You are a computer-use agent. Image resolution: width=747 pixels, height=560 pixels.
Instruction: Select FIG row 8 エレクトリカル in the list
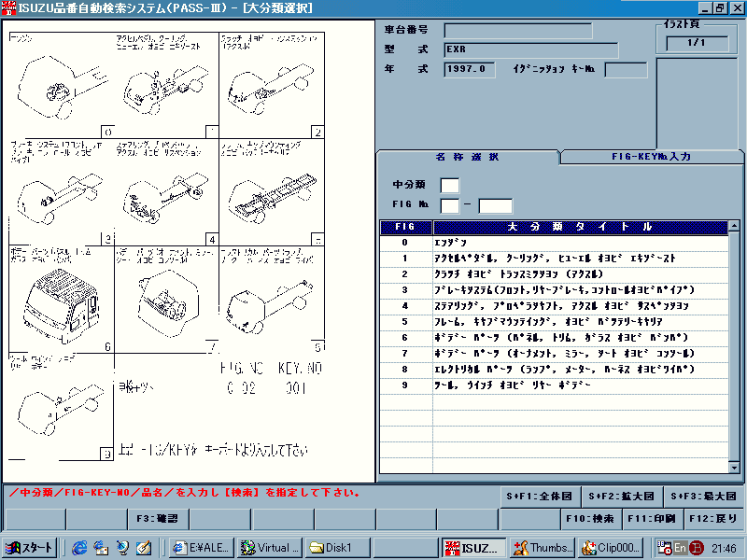pos(514,368)
